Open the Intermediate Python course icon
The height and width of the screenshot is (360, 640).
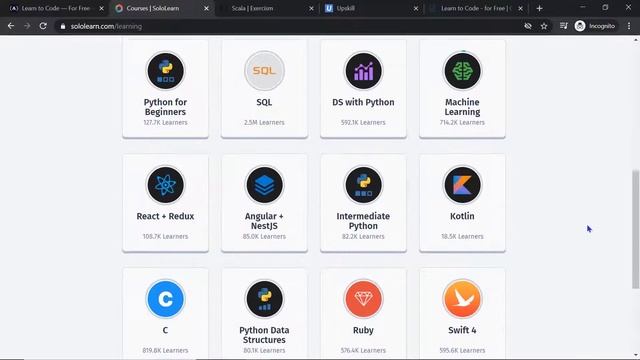tap(363, 185)
